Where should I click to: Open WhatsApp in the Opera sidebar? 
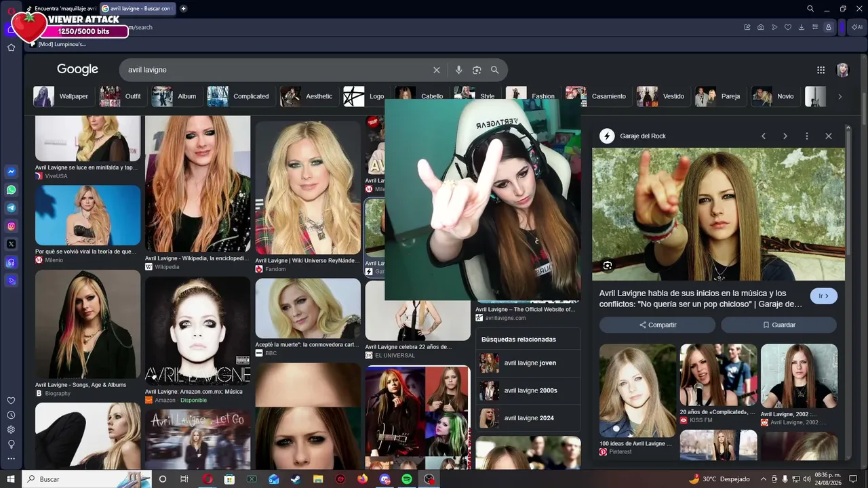(11, 190)
